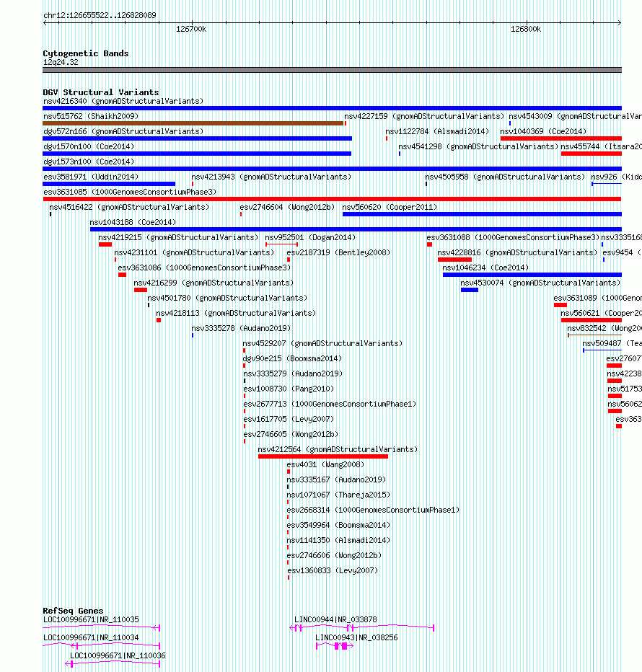Select the brown nsv515762 Shaikh2009 variant bar

click(193, 123)
